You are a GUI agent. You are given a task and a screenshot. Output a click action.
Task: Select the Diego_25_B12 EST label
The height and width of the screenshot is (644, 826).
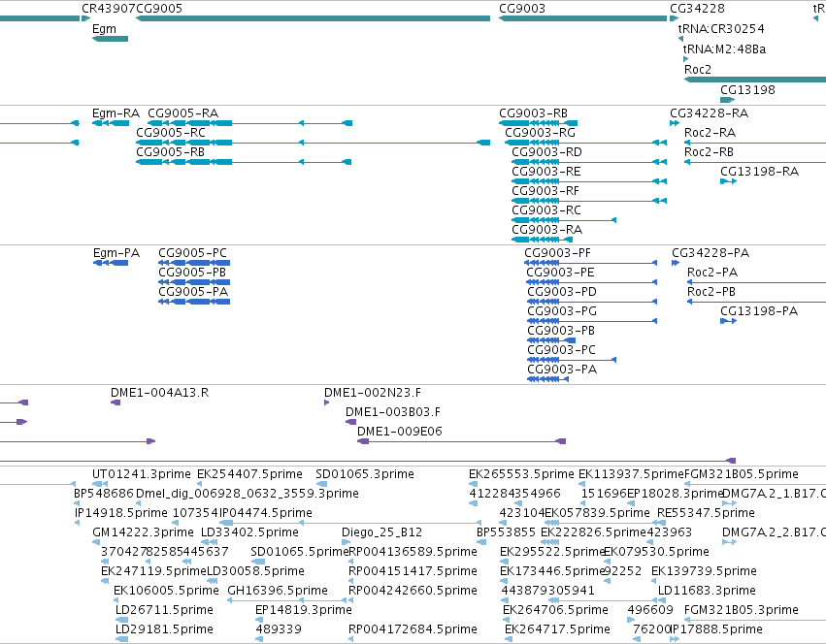coord(381,532)
